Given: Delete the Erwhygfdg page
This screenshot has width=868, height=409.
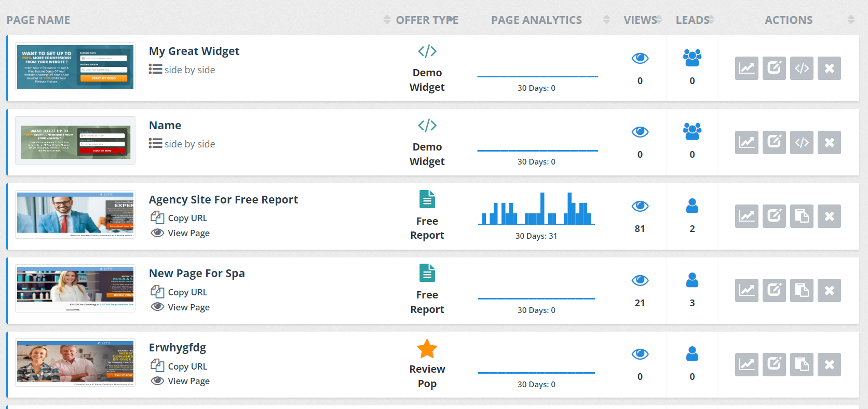Looking at the screenshot, I should 829,364.
